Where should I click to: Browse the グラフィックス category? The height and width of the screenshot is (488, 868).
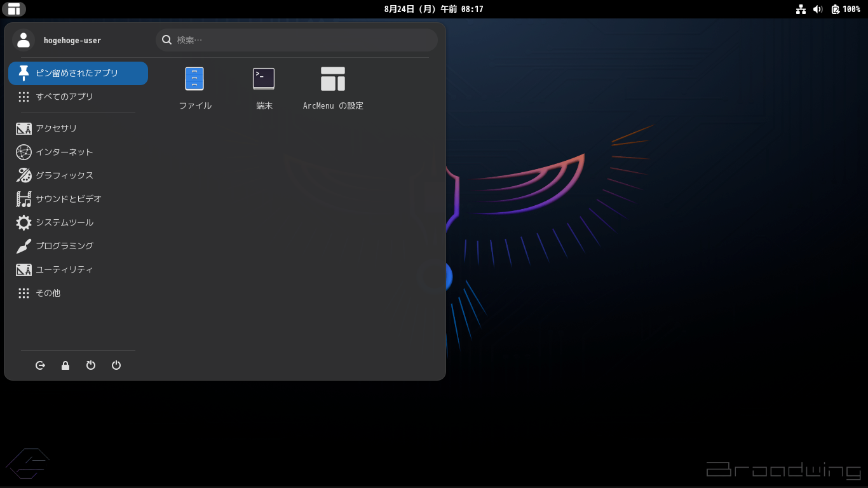tap(78, 175)
